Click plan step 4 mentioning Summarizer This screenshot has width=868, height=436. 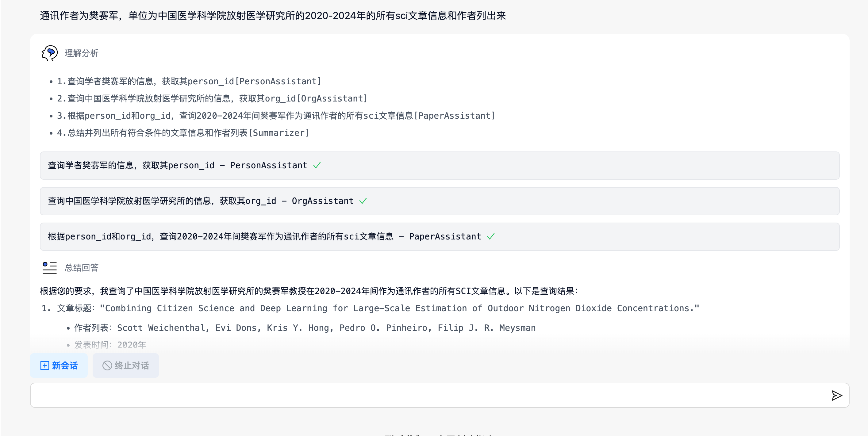point(182,133)
